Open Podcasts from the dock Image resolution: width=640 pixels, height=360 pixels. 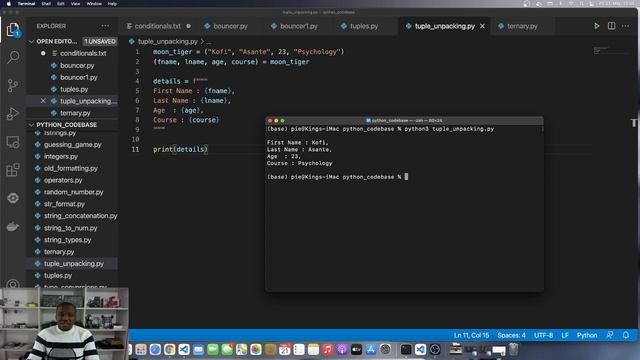[x=342, y=349]
